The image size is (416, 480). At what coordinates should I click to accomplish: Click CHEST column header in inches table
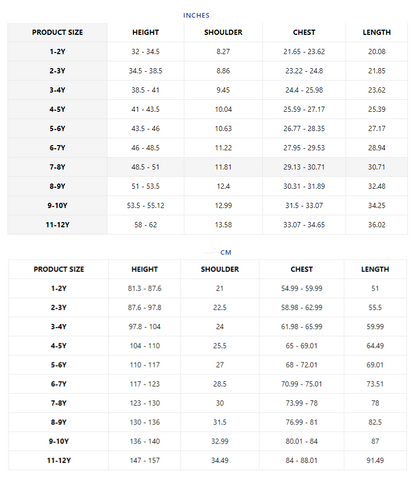point(304,32)
